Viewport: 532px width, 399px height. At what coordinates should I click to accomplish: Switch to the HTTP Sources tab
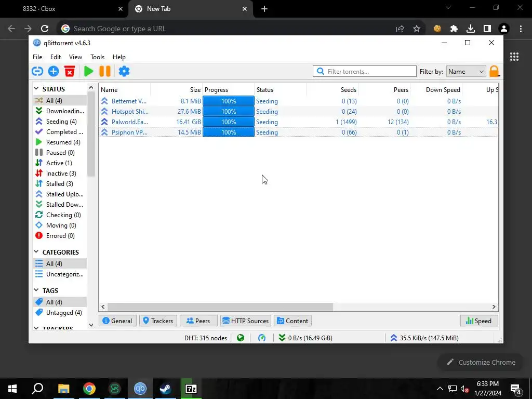(x=246, y=321)
